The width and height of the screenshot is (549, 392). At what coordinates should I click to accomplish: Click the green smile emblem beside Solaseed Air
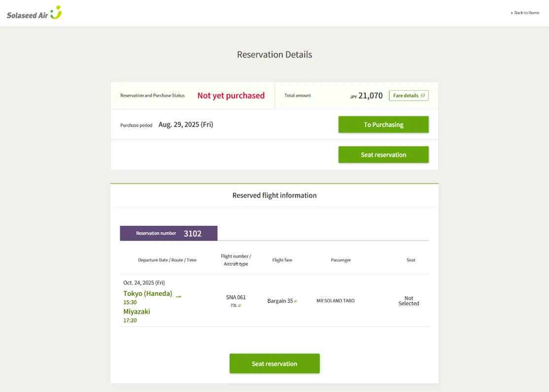56,12
